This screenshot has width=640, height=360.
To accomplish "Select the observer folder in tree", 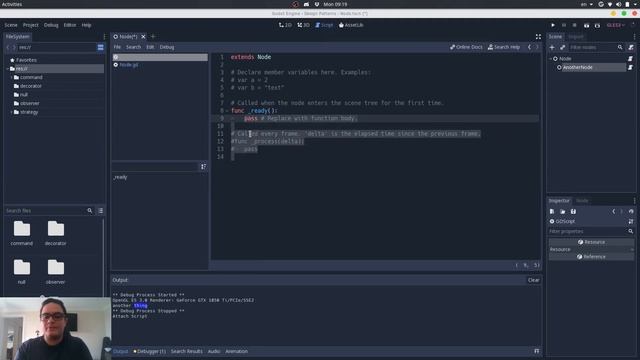I will (x=29, y=103).
